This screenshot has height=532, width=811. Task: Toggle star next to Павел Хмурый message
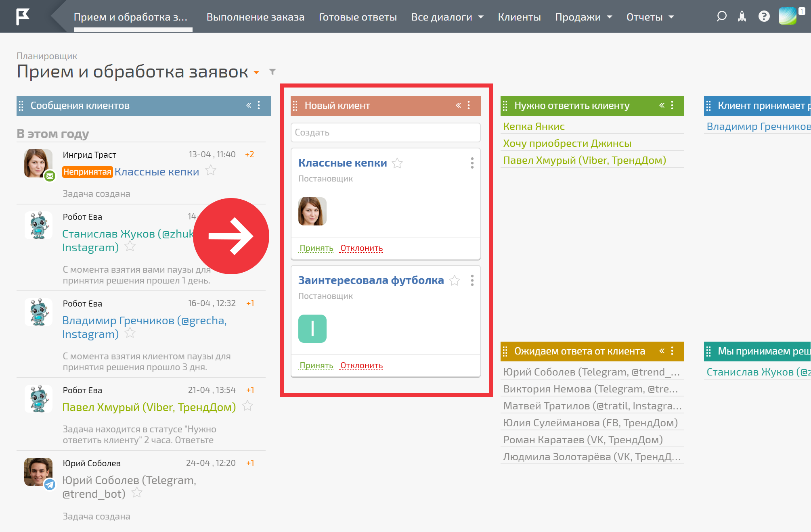pyautogui.click(x=247, y=406)
